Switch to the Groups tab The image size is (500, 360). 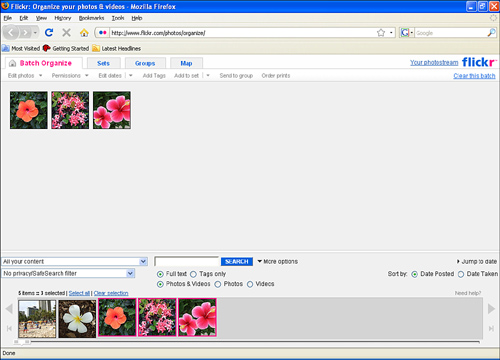tap(145, 63)
